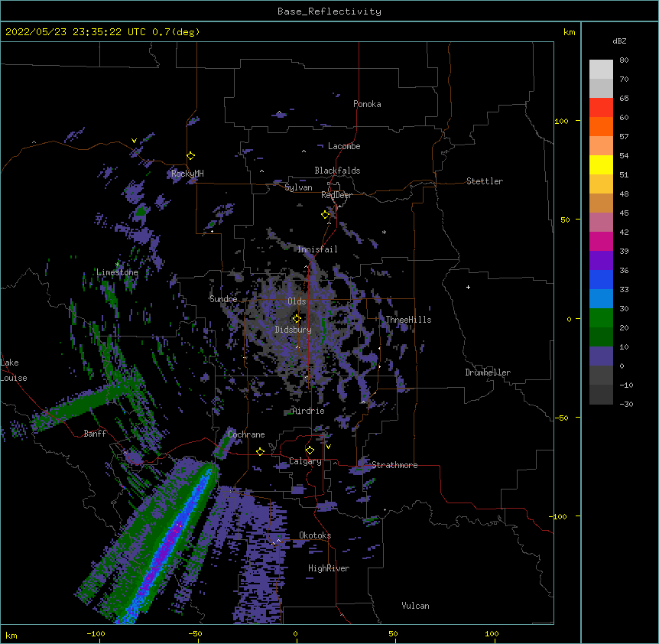Click the asterisk marker above the Limestone label
659x644 pixels.
(x=117, y=264)
